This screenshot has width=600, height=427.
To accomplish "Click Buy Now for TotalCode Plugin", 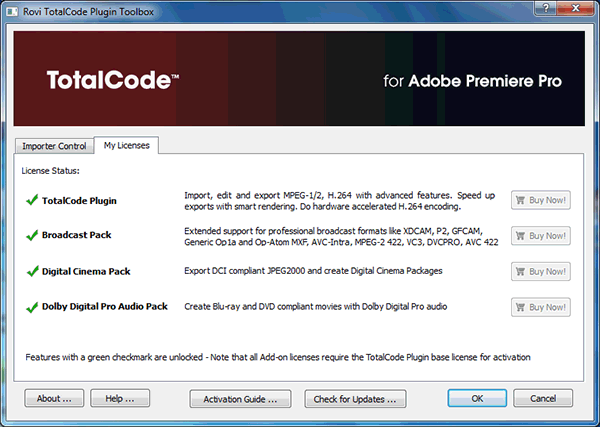I will (541, 200).
